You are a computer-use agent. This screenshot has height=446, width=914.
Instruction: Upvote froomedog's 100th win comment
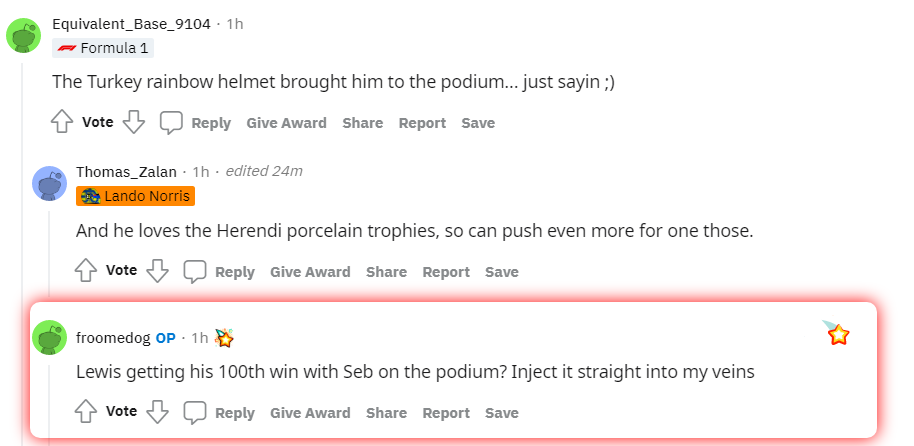[x=86, y=412]
